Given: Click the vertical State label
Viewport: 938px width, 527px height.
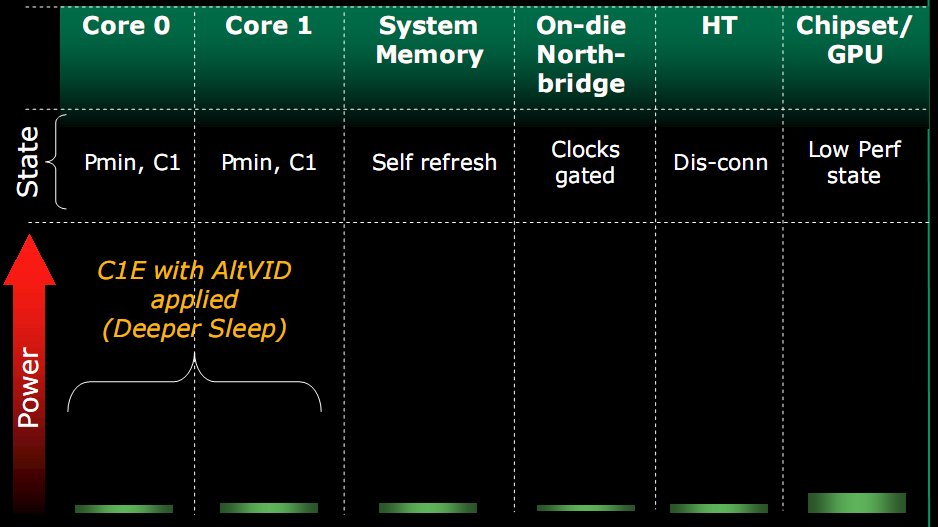Looking at the screenshot, I should pos(28,162).
